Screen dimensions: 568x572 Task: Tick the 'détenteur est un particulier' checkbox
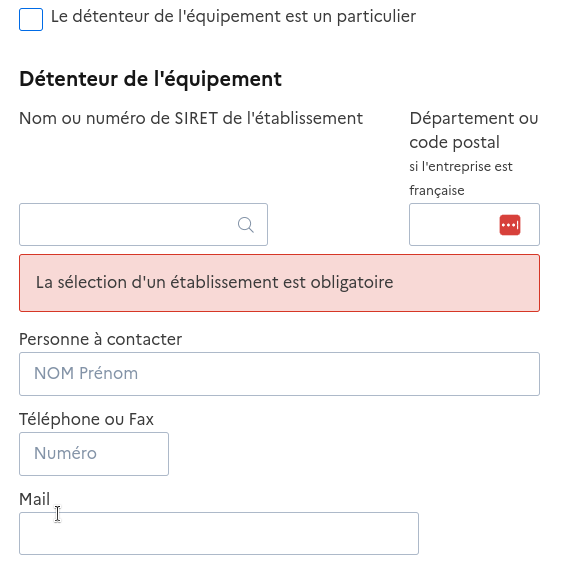pyautogui.click(x=31, y=19)
